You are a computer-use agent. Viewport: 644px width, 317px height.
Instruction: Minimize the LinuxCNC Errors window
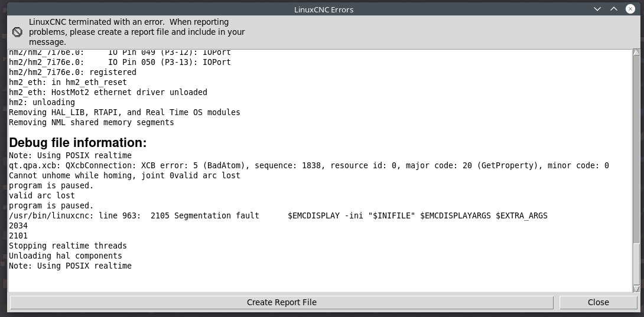pos(597,9)
